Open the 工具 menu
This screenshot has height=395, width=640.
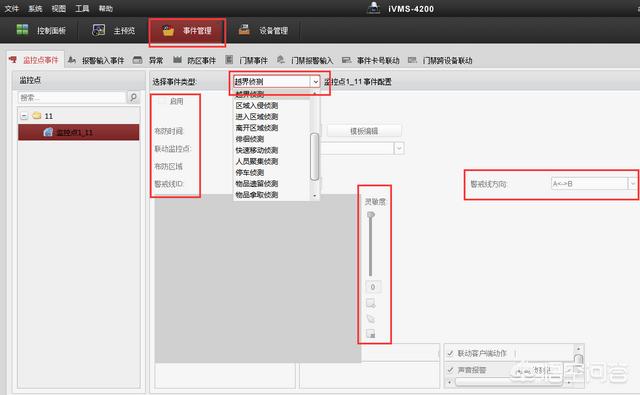click(x=82, y=8)
